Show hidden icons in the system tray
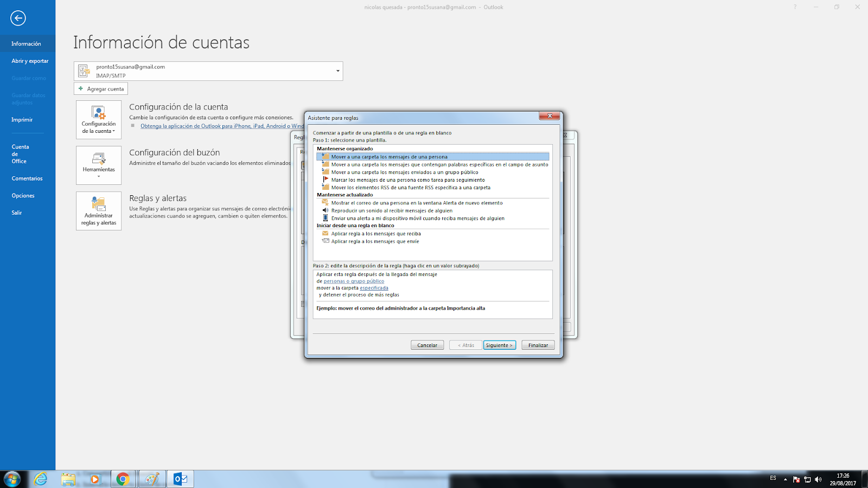The image size is (868, 488). click(x=785, y=479)
